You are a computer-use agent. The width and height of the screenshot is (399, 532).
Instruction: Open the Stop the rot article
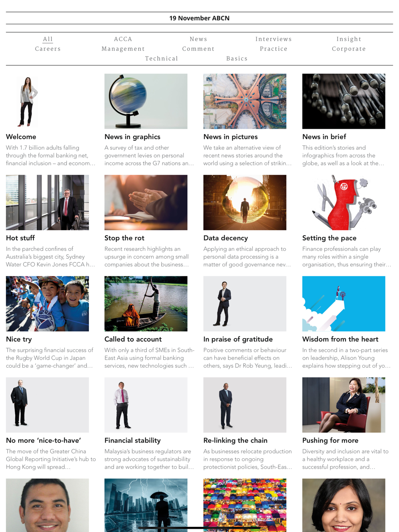[124, 238]
